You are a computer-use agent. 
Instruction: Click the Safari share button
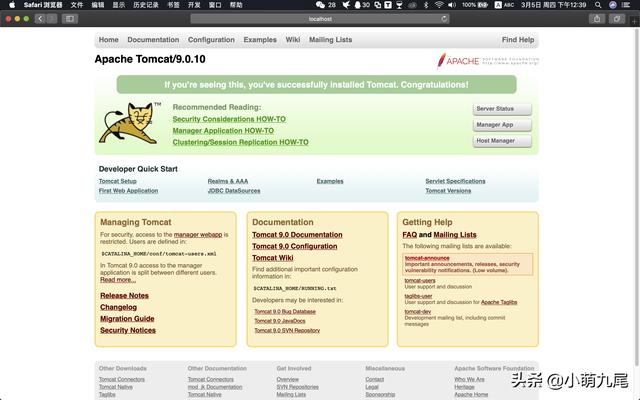(597, 19)
